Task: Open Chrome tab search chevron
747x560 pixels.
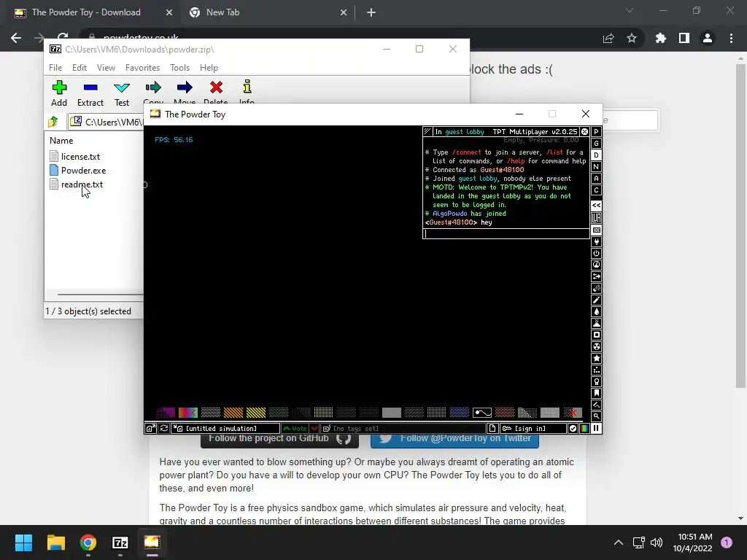Action: [x=630, y=11]
